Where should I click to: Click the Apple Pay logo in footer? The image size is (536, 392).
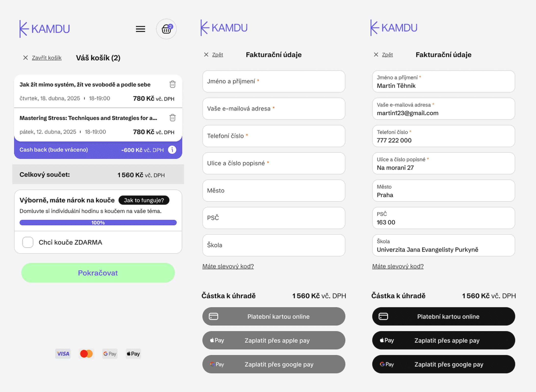point(133,354)
